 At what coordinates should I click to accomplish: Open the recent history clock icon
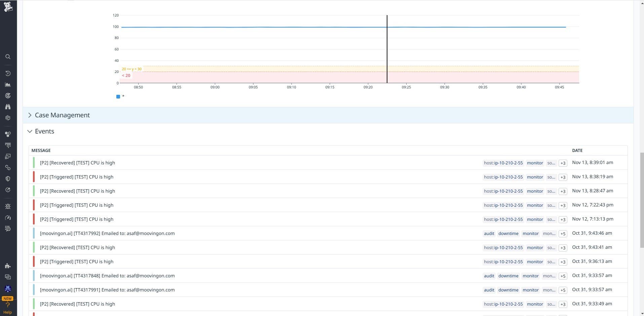[x=8, y=74]
